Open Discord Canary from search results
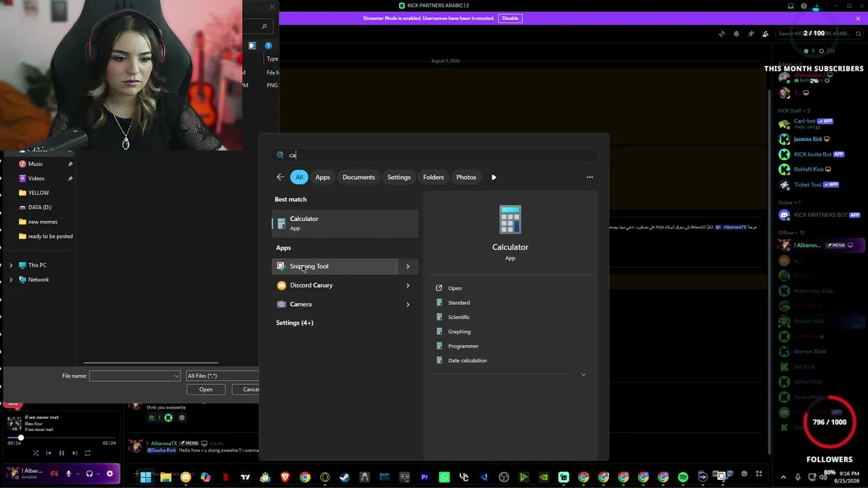The image size is (868, 488). click(x=334, y=285)
